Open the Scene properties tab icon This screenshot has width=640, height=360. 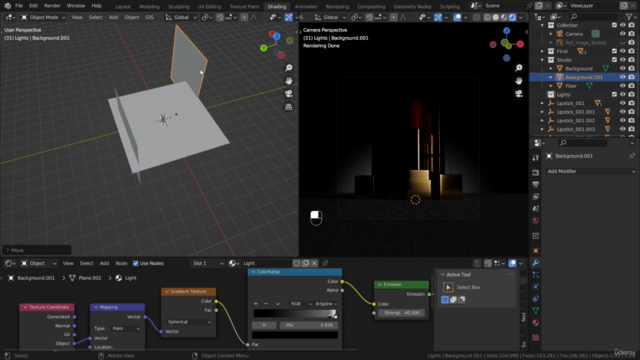pyautogui.click(x=536, y=209)
